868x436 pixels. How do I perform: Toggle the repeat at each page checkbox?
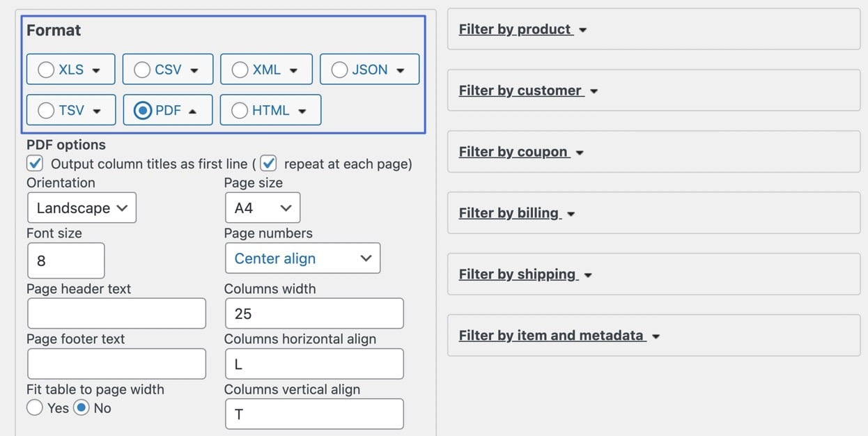tap(268, 162)
